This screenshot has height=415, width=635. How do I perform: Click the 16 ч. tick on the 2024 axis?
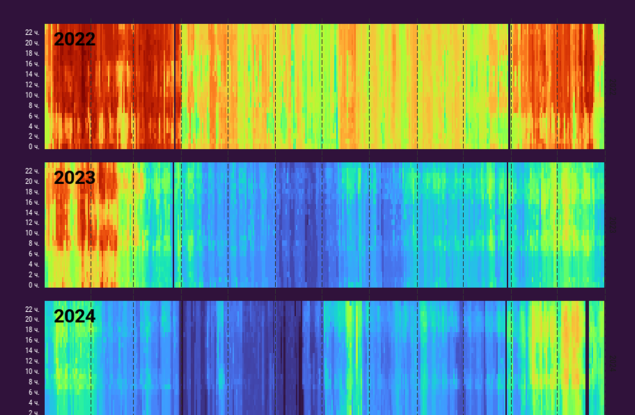33,340
